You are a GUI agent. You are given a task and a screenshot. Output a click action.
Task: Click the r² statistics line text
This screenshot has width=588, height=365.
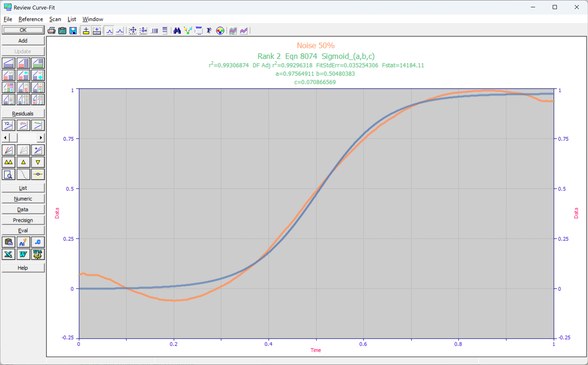316,65
